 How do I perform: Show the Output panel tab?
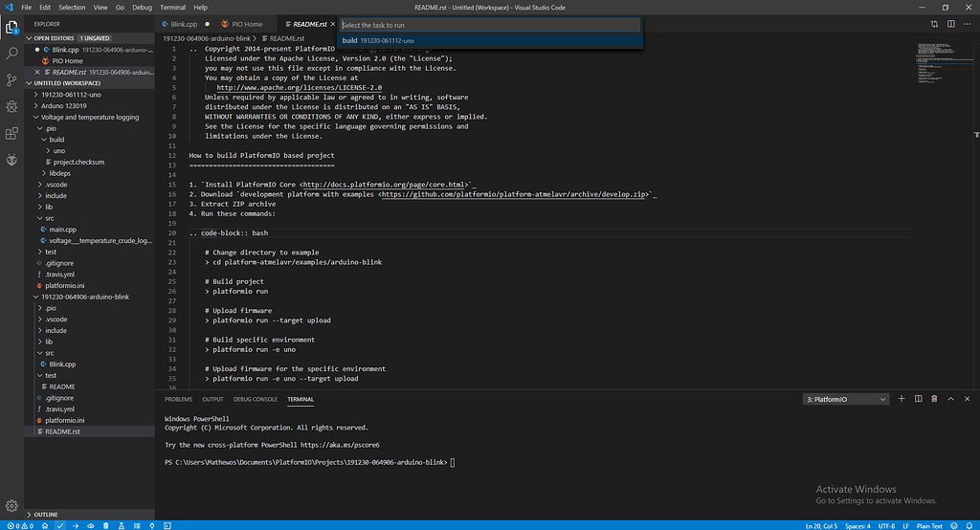point(212,399)
